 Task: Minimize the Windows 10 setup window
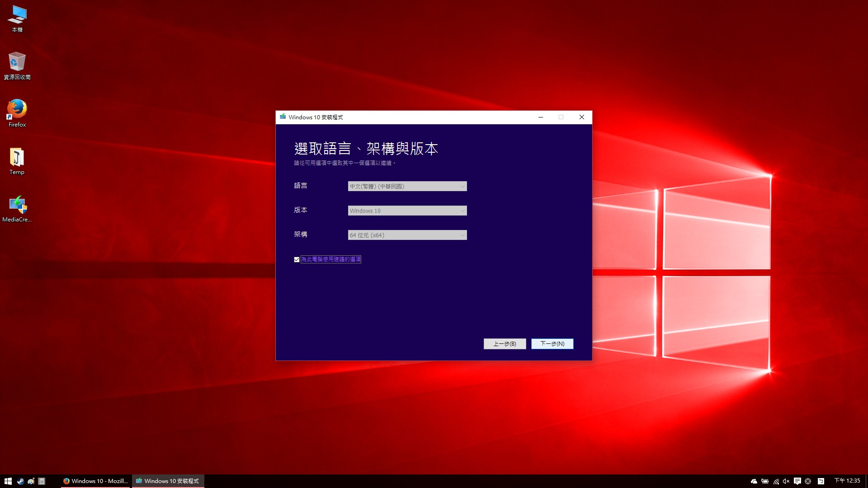[540, 117]
